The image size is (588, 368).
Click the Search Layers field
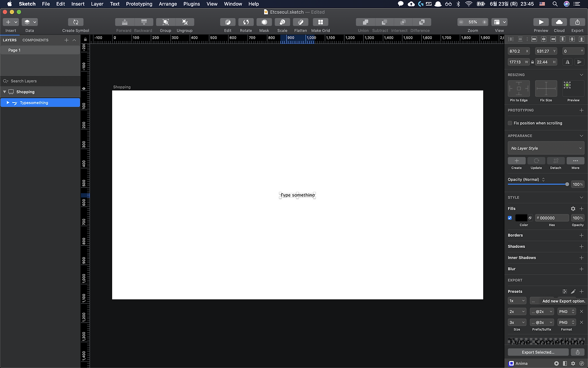click(40, 81)
